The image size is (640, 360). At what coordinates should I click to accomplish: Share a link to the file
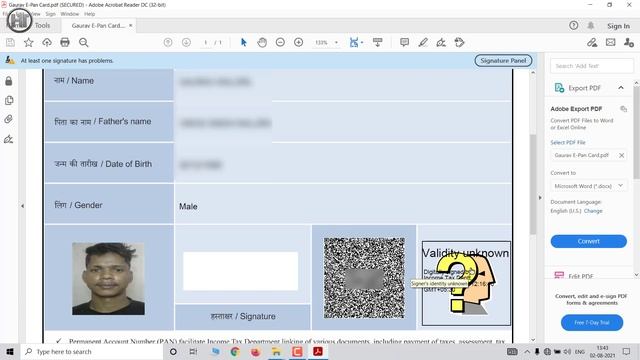pyautogui.click(x=592, y=42)
